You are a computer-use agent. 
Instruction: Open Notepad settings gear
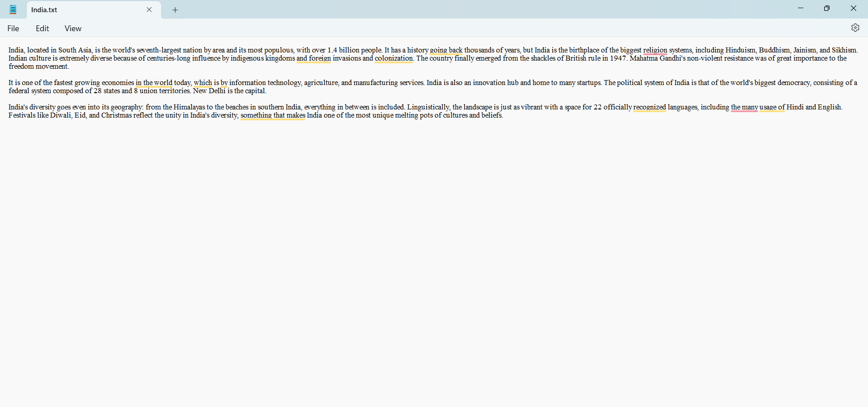pos(855,28)
